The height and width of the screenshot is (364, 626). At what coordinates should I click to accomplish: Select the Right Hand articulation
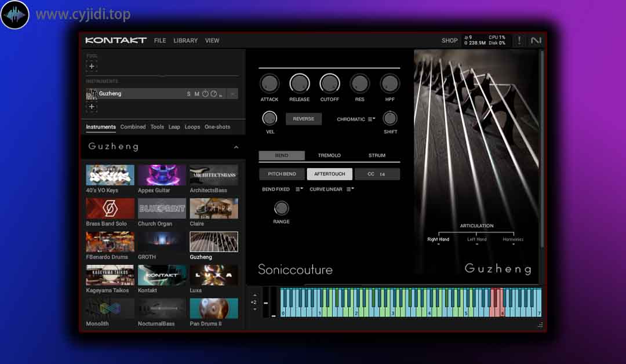pyautogui.click(x=438, y=239)
